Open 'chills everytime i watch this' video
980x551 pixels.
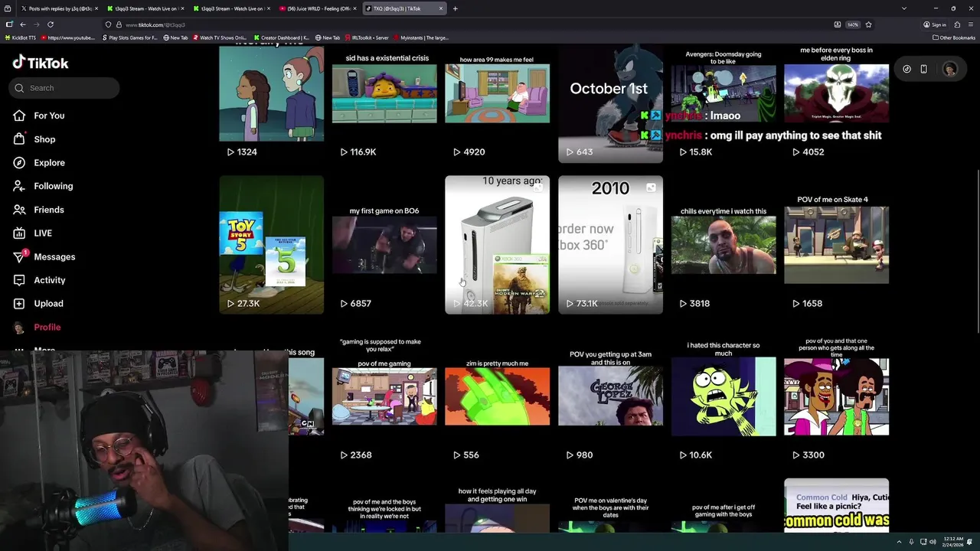point(724,245)
